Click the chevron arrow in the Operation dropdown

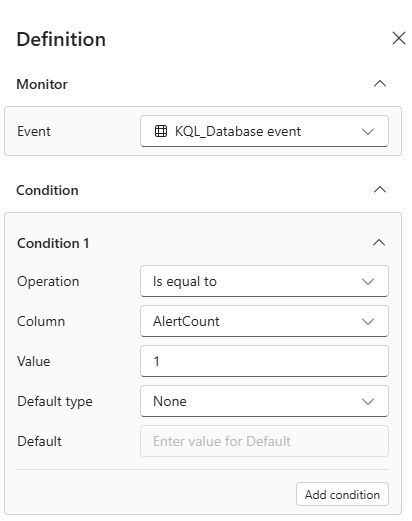coord(368,282)
